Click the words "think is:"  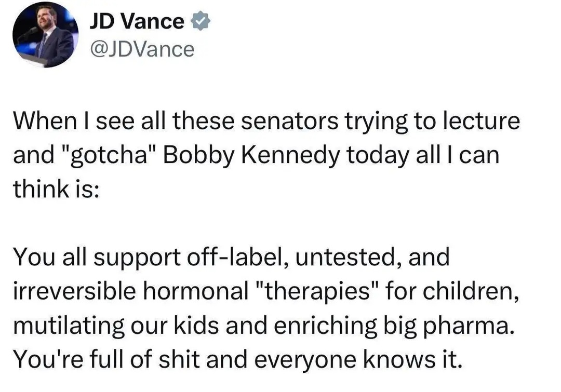click(56, 188)
